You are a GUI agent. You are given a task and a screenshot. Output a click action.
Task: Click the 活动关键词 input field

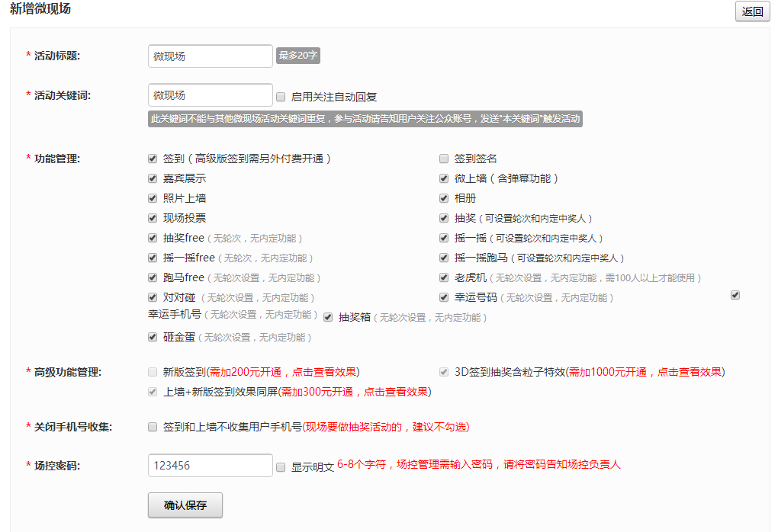pos(211,95)
